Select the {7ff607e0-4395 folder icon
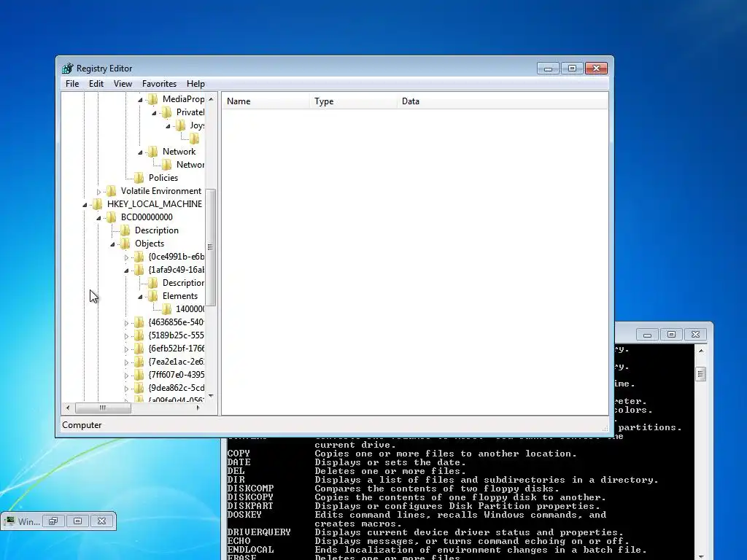 tap(139, 375)
